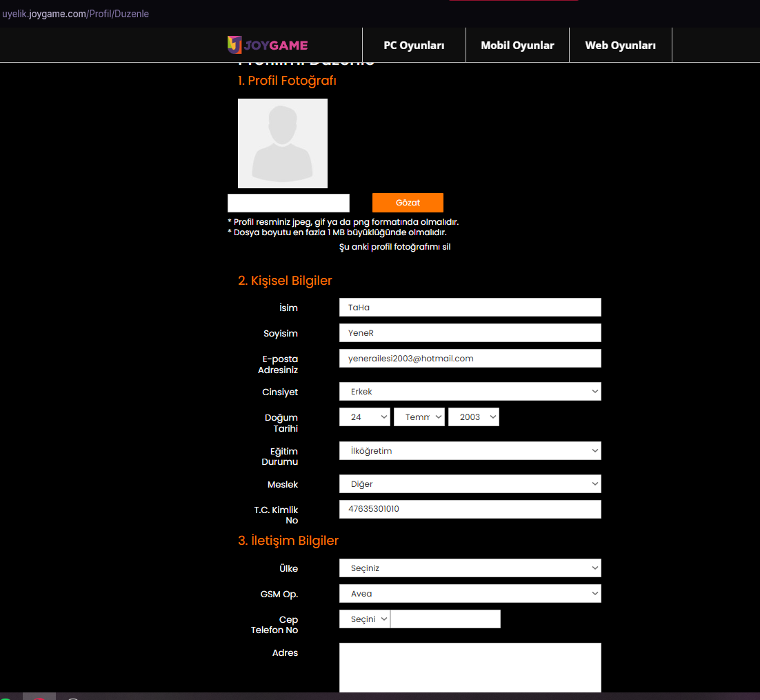Open the Cinsiyet dropdown showing Erkek

click(x=470, y=392)
